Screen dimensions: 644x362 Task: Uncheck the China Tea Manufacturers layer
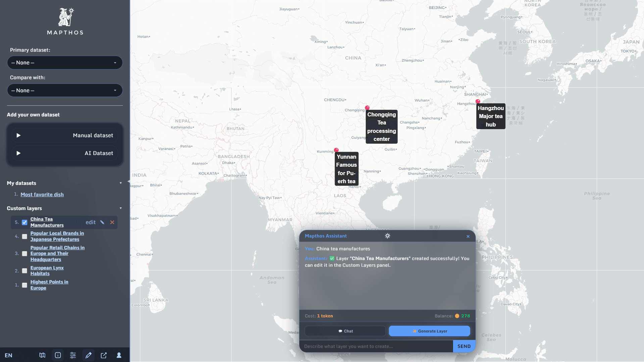click(x=24, y=222)
